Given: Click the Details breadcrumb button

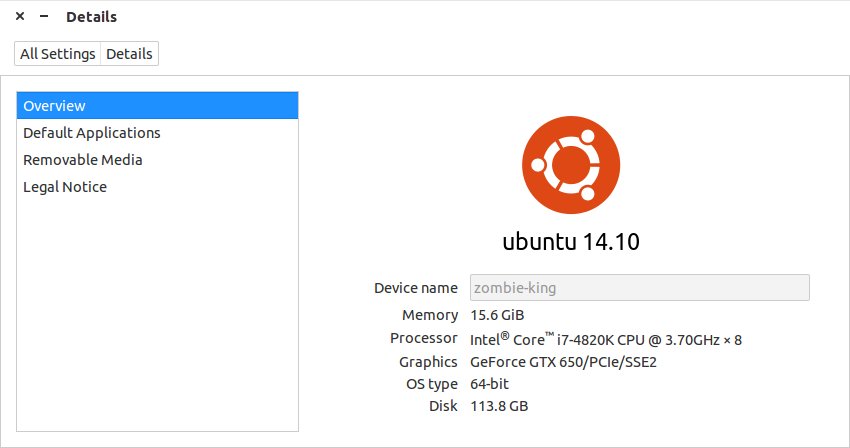Looking at the screenshot, I should [130, 54].
